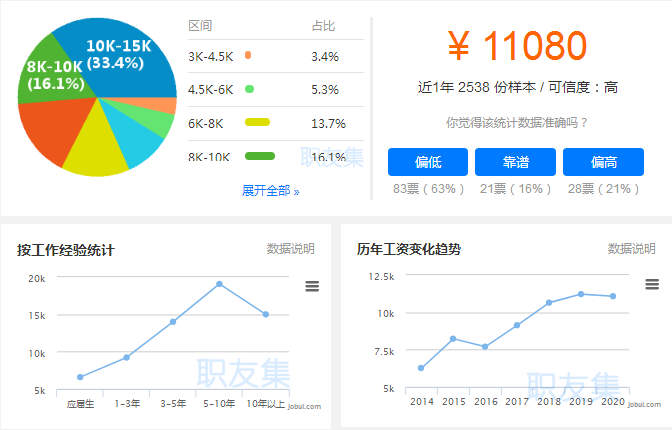This screenshot has width=672, height=430.
Task: Click the yellow 6K-8K legend swatch
Action: pos(257,122)
